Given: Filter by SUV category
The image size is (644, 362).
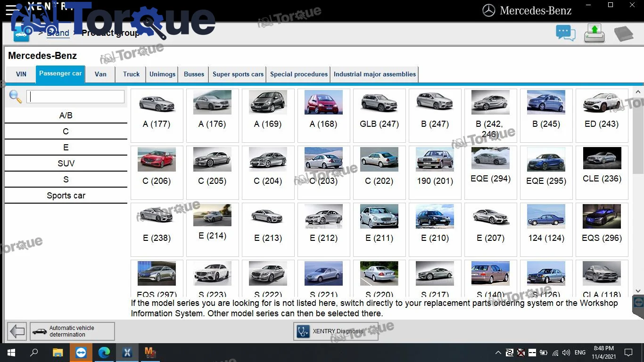Looking at the screenshot, I should point(66,164).
